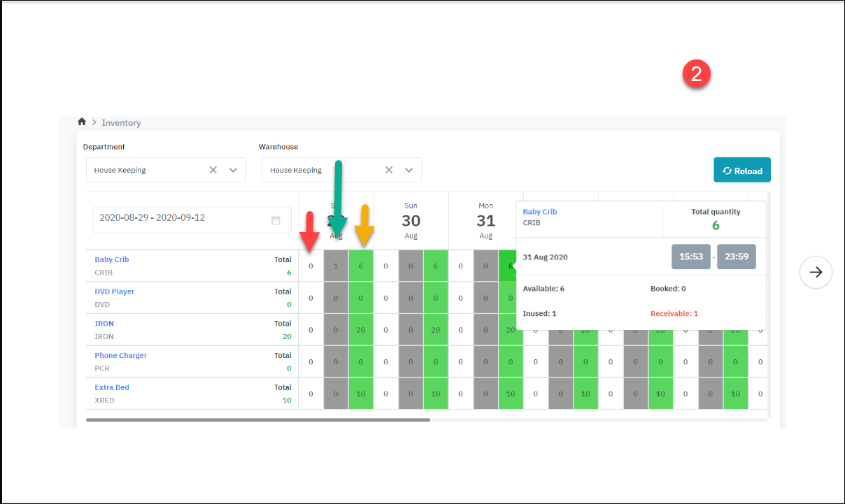Clear the Department selection with the X icon
This screenshot has height=504, width=845.
click(x=213, y=170)
